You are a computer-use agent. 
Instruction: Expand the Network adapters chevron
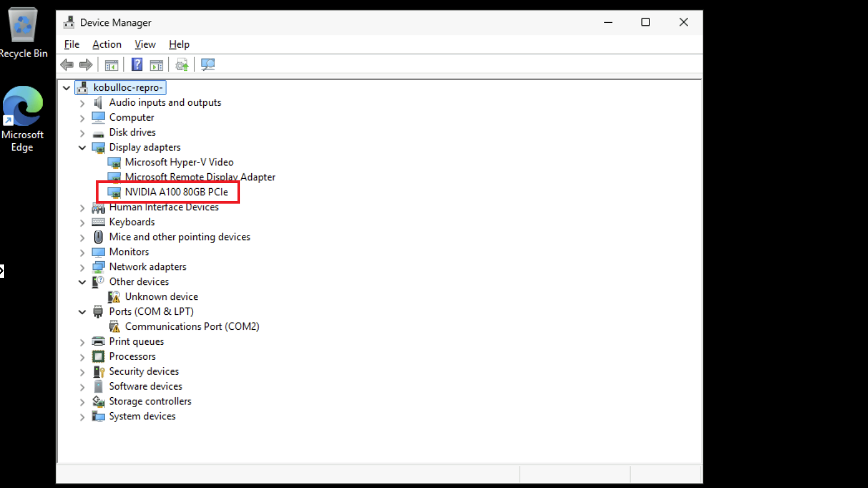(82, 267)
